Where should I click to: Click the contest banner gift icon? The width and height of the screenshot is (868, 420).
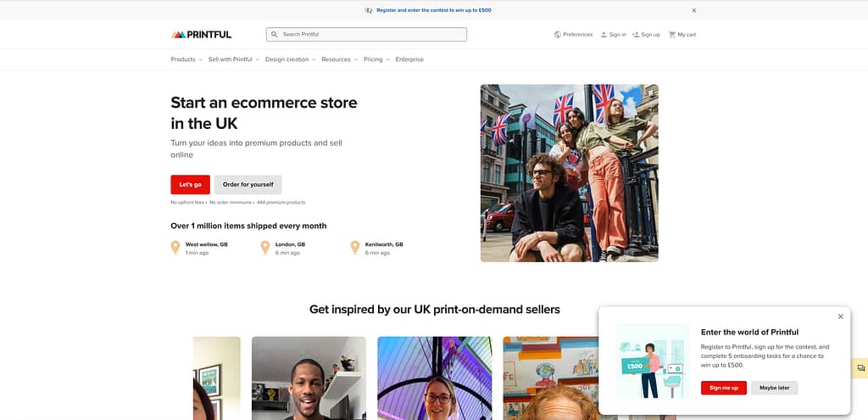(x=369, y=10)
